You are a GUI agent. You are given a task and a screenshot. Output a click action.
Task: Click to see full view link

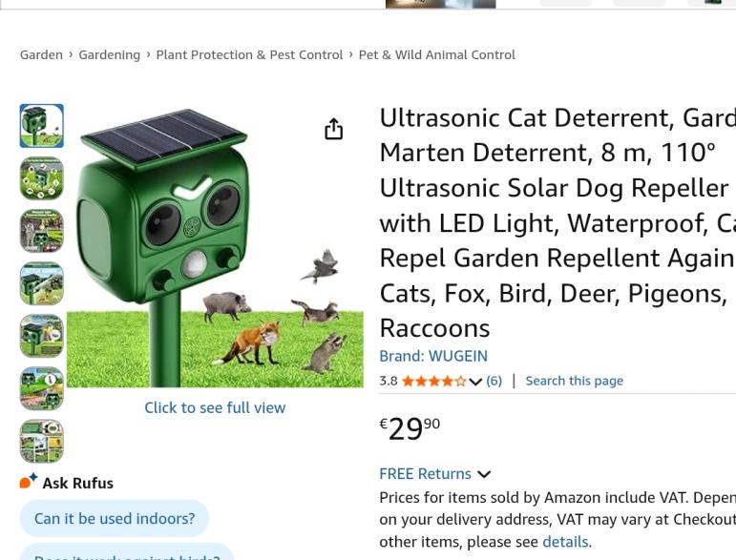click(215, 407)
